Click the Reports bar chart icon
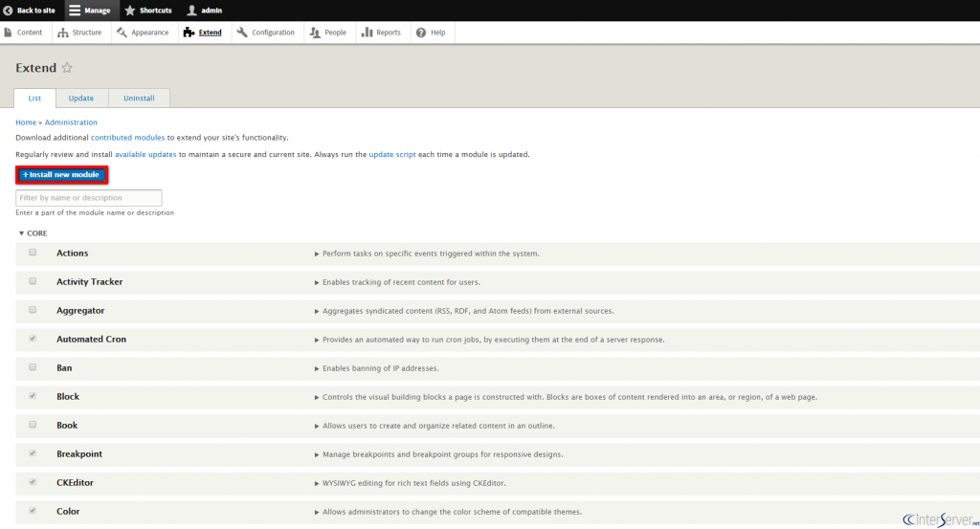The height and width of the screenshot is (529, 980). (367, 33)
